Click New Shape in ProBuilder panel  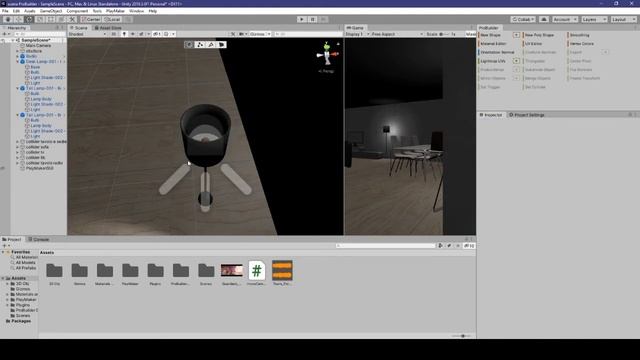coord(491,35)
